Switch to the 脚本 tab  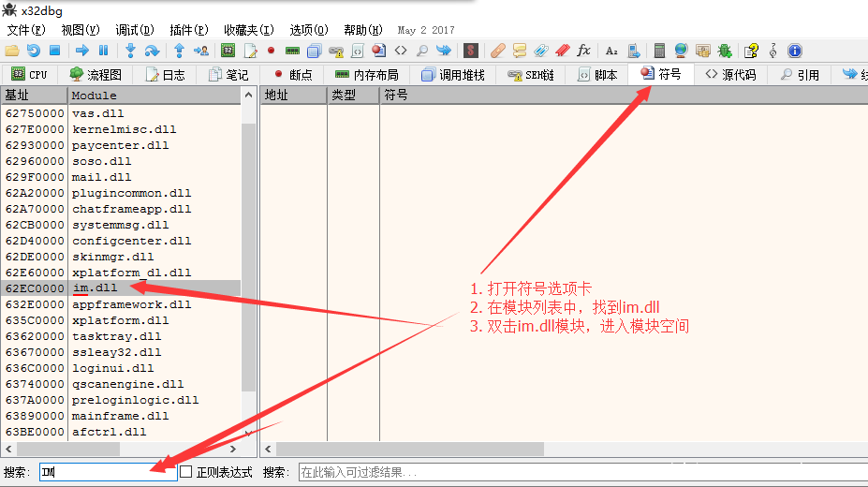click(596, 75)
